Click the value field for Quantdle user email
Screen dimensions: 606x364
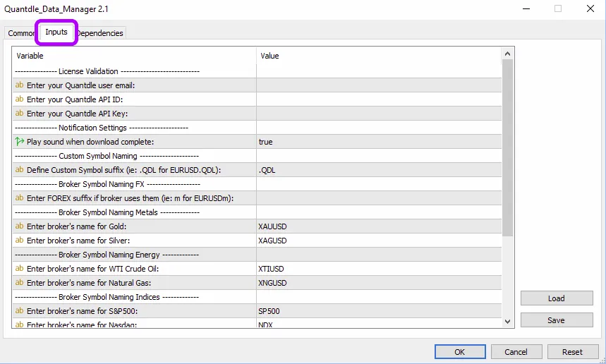[379, 85]
